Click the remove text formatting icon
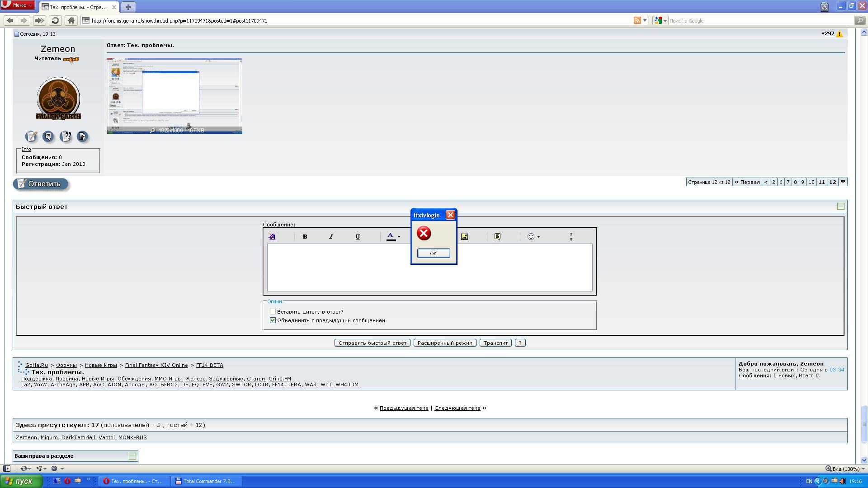This screenshot has height=488, width=868. [272, 237]
